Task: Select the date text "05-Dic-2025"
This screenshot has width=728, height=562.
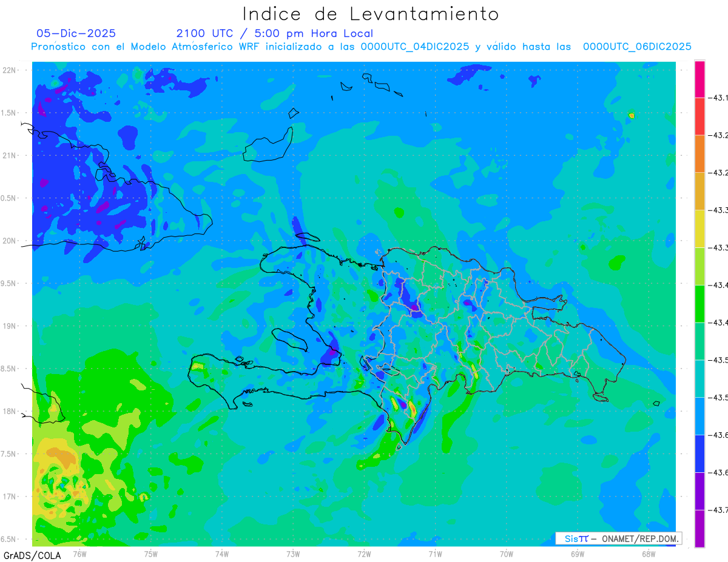Action: pyautogui.click(x=76, y=33)
